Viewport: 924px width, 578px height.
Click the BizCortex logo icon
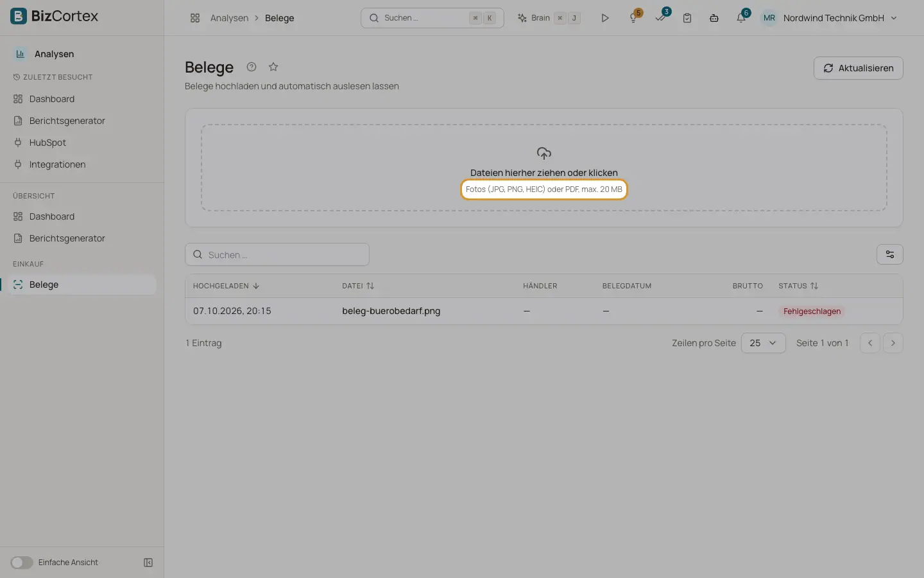coord(19,16)
